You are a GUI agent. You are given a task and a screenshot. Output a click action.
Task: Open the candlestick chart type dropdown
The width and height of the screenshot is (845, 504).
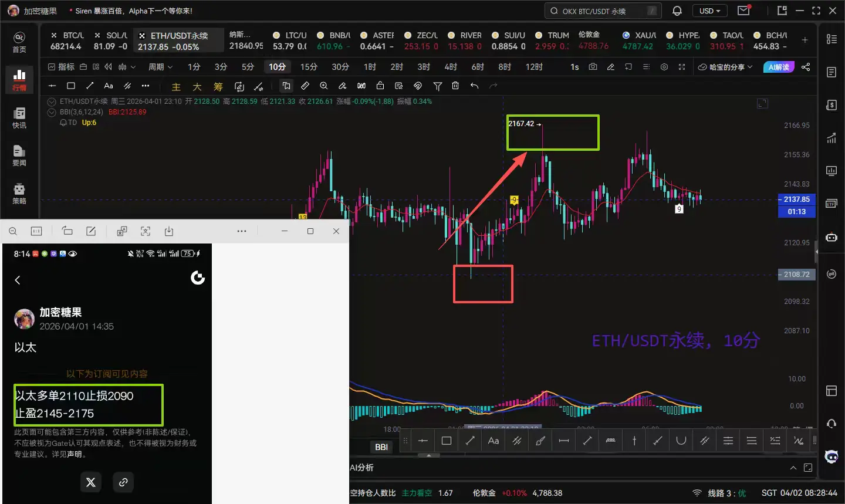pos(127,67)
